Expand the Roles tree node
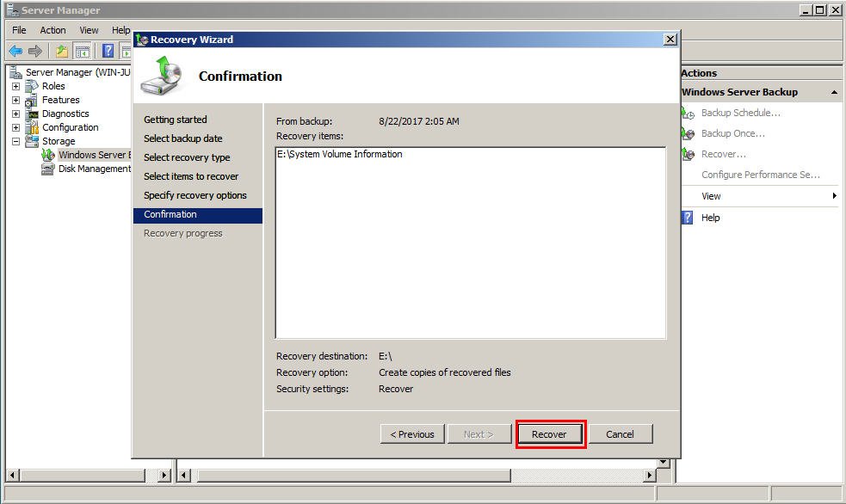This screenshot has width=846, height=504. (15, 86)
